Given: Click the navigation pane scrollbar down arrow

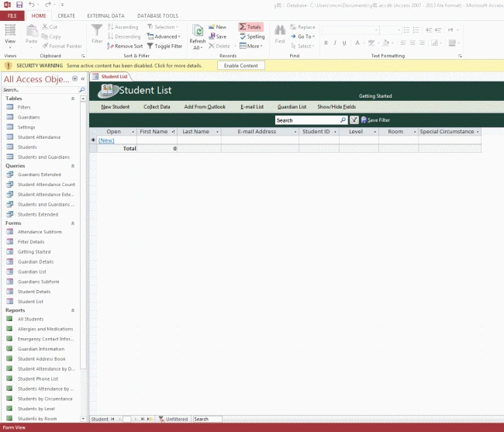Looking at the screenshot, I should tap(83, 419).
